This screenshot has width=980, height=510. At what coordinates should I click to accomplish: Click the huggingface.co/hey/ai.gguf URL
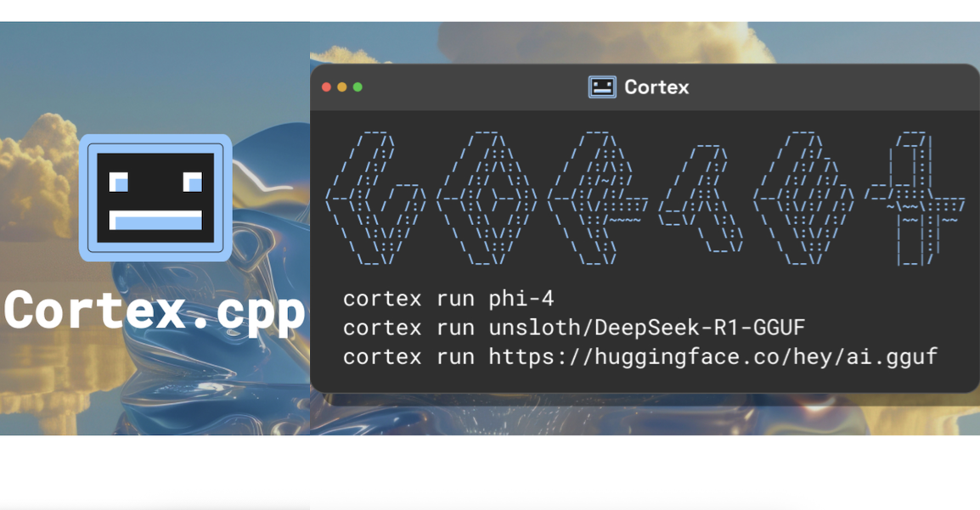[713, 357]
